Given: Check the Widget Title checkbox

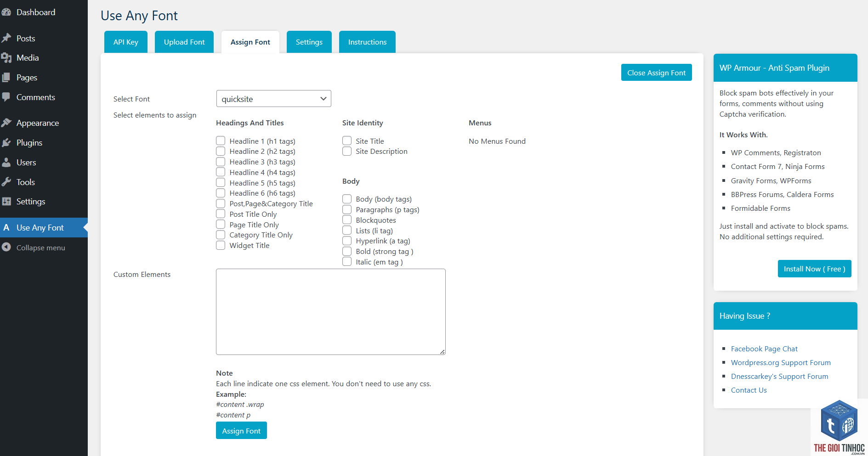Looking at the screenshot, I should coord(221,245).
